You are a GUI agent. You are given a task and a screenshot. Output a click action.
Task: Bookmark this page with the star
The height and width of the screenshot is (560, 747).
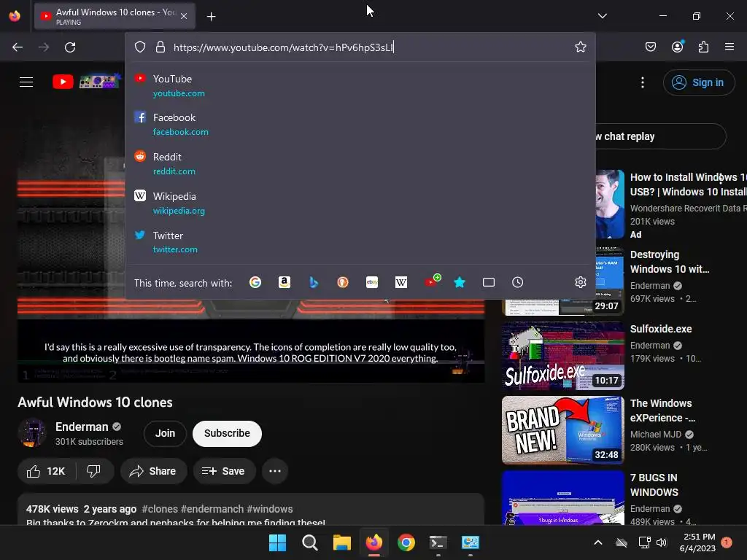(580, 47)
